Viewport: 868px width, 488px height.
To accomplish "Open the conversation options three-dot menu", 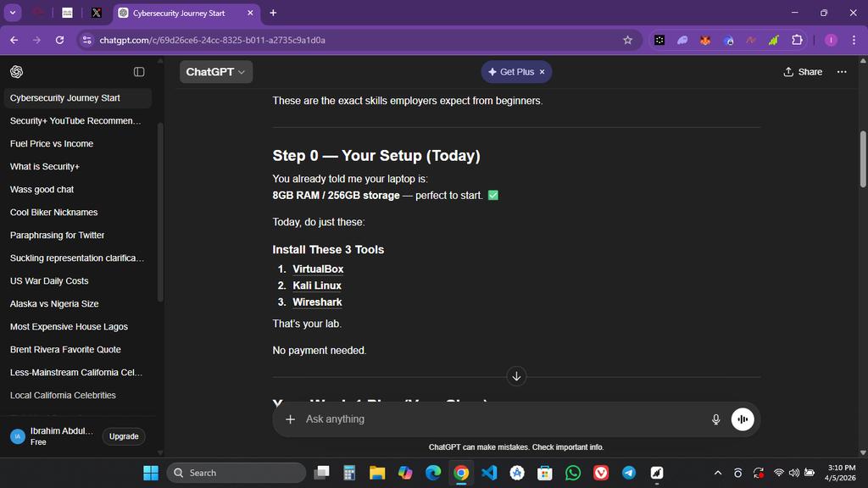I will coord(842,72).
